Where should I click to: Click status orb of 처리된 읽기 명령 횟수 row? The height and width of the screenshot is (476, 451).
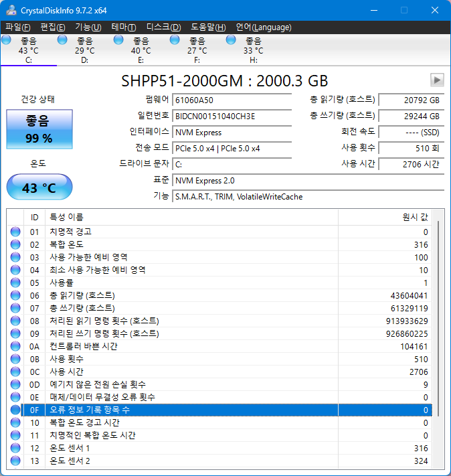pyautogui.click(x=15, y=321)
